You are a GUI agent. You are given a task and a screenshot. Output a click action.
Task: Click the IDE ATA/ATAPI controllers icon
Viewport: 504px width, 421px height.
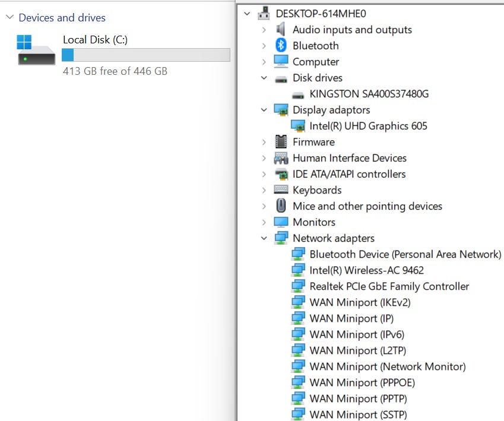(x=281, y=174)
